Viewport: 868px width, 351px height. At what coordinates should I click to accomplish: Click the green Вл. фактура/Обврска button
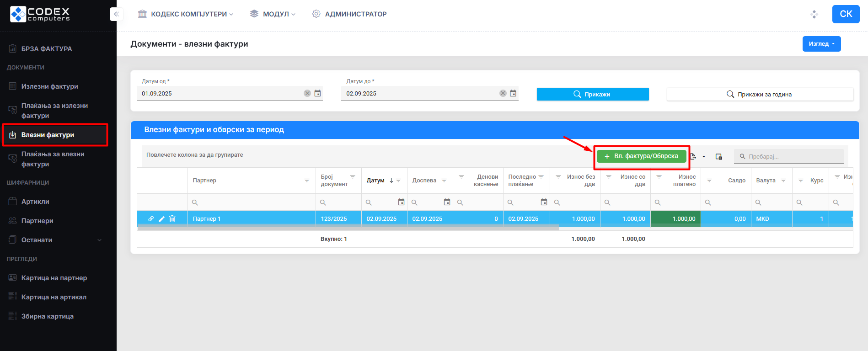(x=641, y=156)
